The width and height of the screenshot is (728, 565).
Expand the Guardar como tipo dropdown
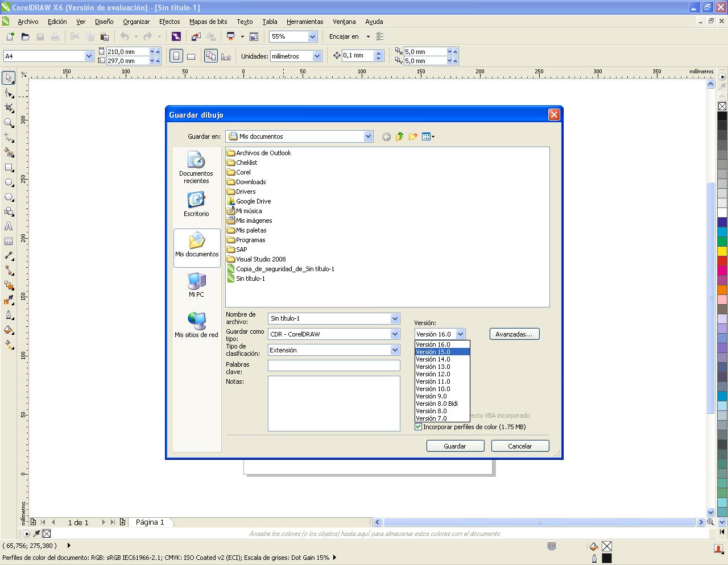point(395,334)
